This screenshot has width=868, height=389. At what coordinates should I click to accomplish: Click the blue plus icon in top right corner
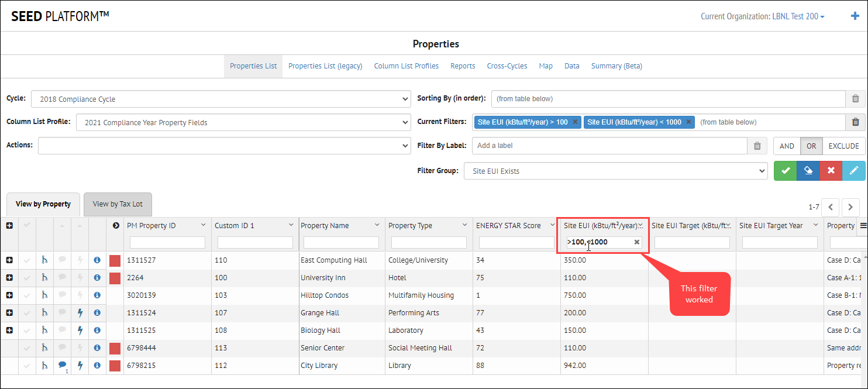pyautogui.click(x=855, y=16)
